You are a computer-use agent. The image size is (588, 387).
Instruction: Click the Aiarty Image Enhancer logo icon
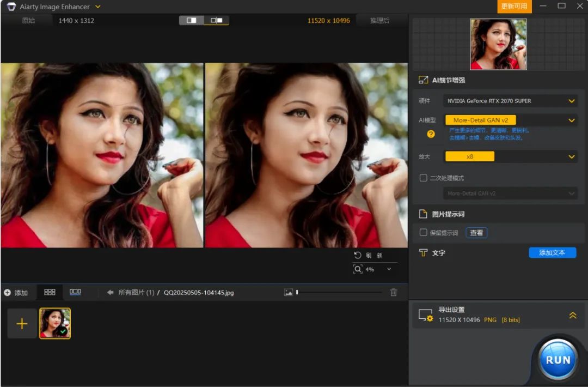11,7
